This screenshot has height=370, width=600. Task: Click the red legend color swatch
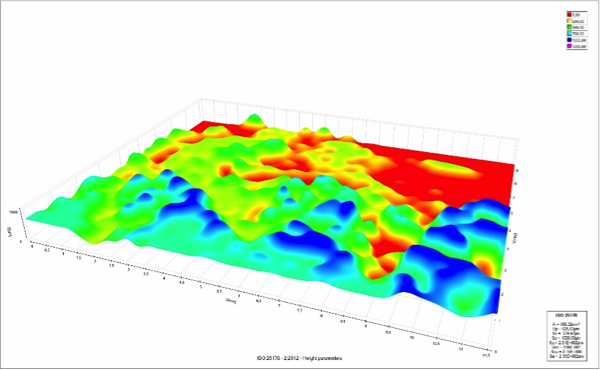(x=569, y=15)
